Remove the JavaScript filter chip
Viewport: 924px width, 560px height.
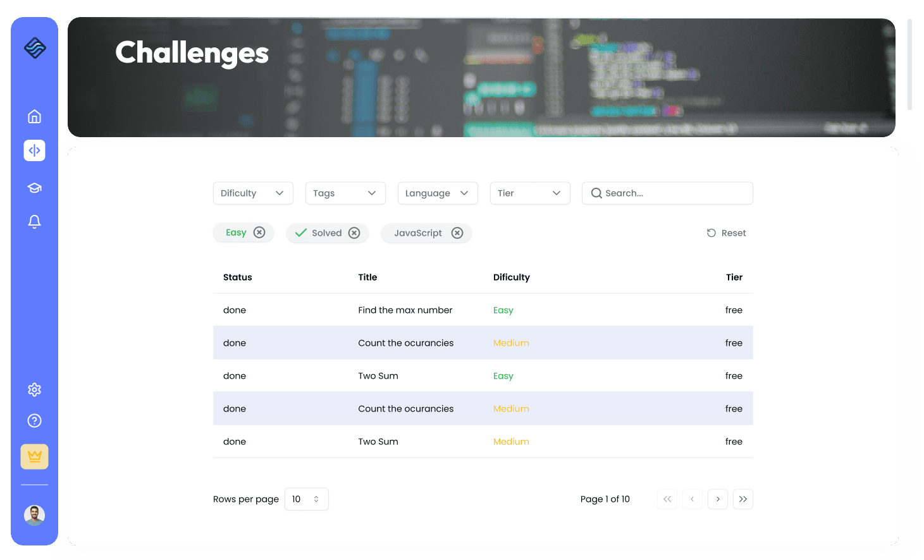[x=457, y=233]
